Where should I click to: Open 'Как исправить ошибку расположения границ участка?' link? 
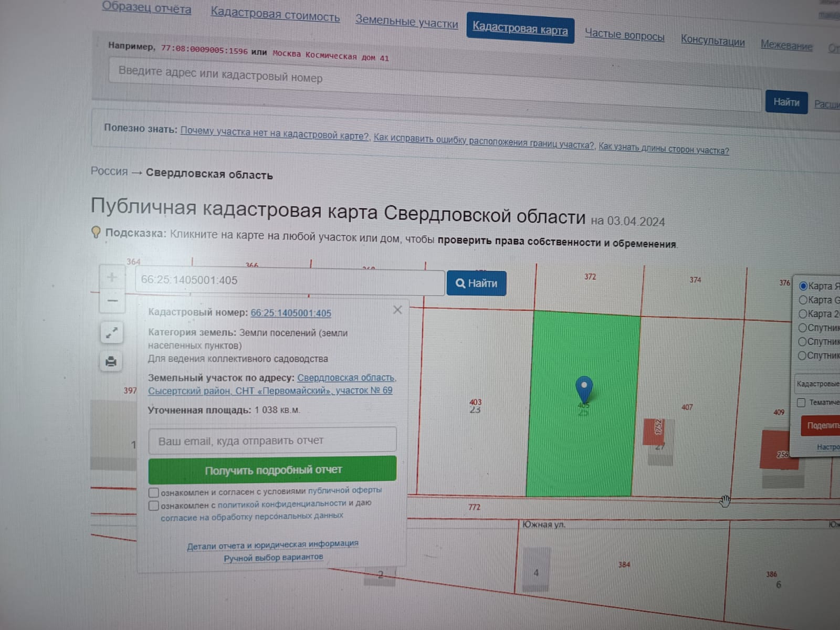pos(484,142)
